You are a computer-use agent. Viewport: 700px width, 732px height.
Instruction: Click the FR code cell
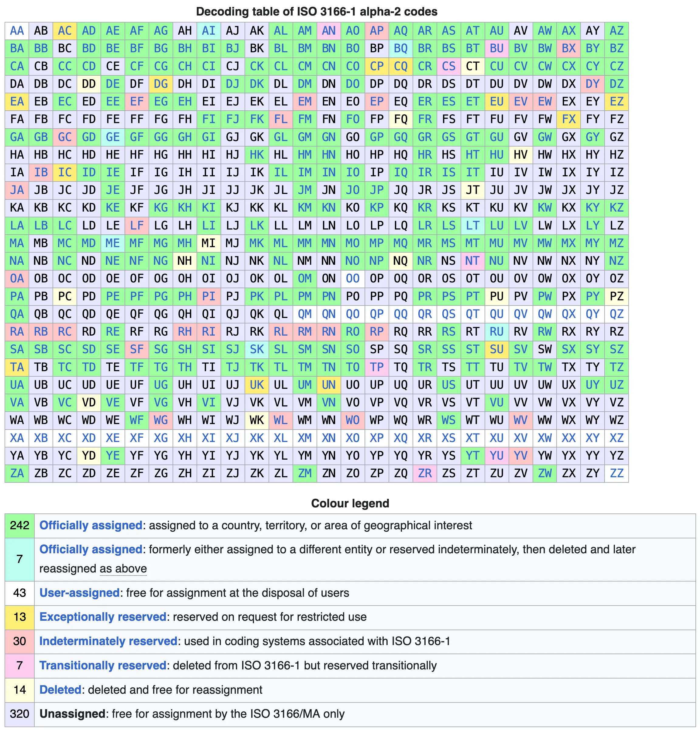tap(425, 119)
